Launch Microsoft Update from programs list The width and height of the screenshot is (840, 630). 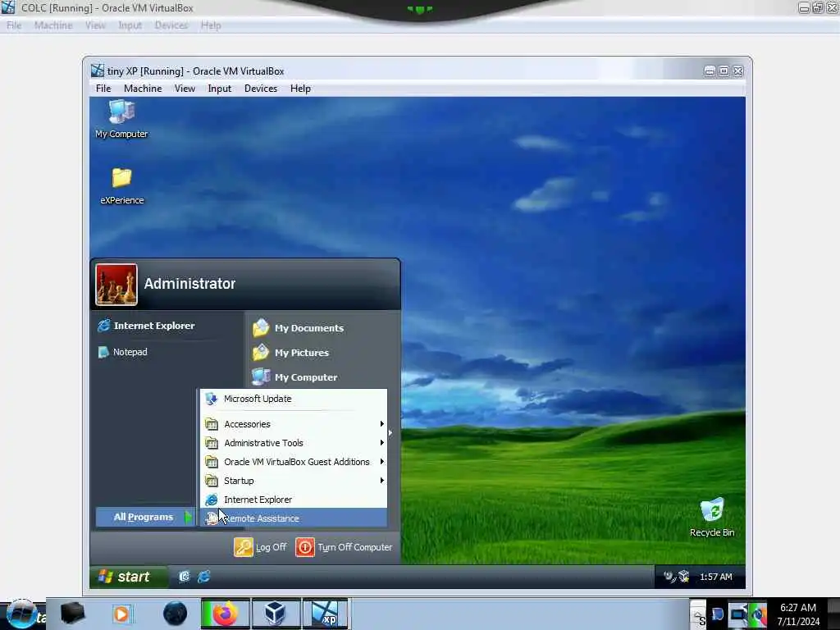pos(294,399)
